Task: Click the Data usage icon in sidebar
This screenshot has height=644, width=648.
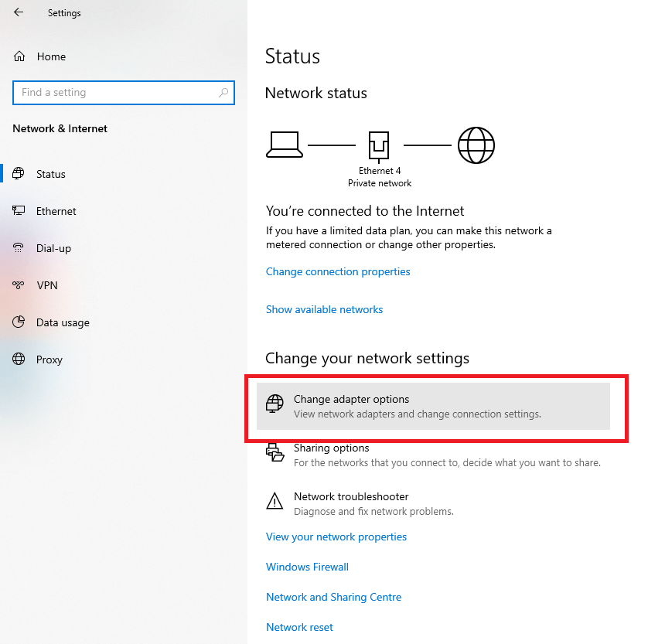Action: click(x=19, y=322)
